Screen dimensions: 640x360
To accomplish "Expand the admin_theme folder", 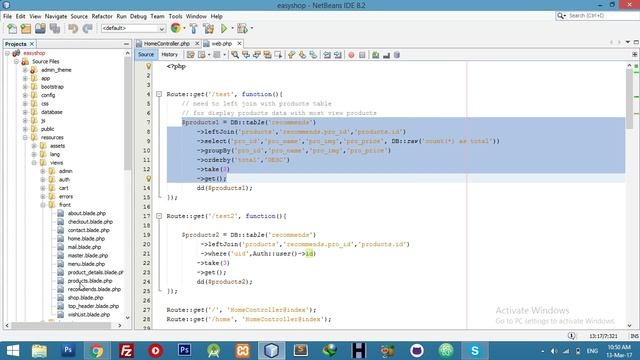I will pos(25,70).
